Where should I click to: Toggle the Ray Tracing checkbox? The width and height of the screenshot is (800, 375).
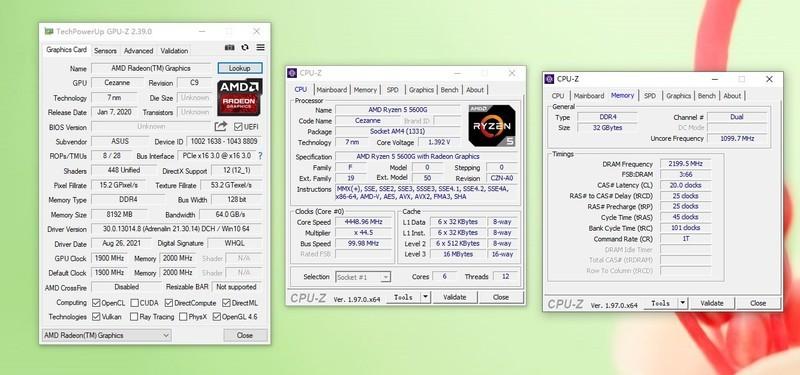(134, 317)
